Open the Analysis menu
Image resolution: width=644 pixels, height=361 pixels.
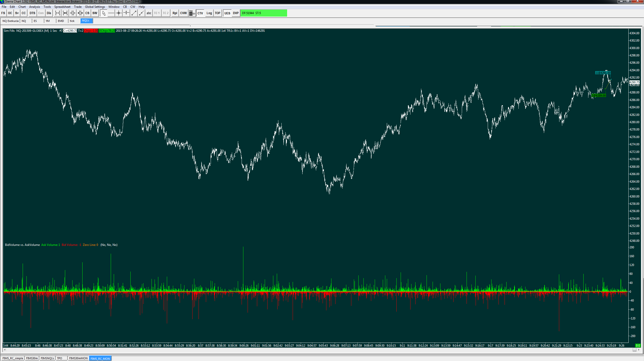click(x=34, y=7)
